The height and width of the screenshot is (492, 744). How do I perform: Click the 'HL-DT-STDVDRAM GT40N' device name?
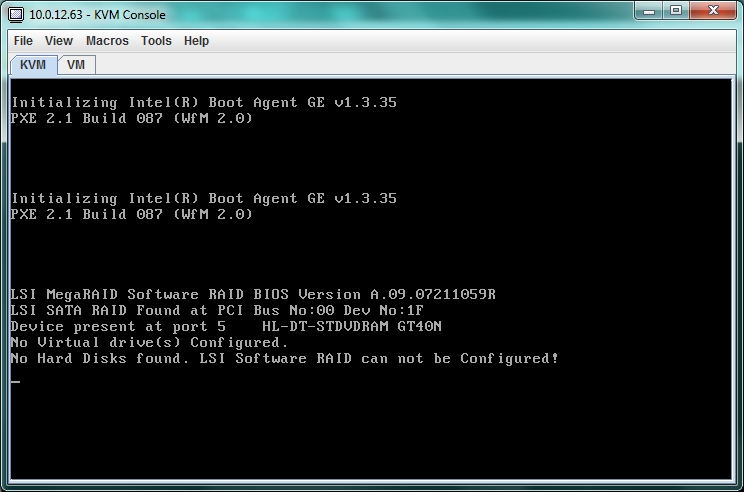352,326
